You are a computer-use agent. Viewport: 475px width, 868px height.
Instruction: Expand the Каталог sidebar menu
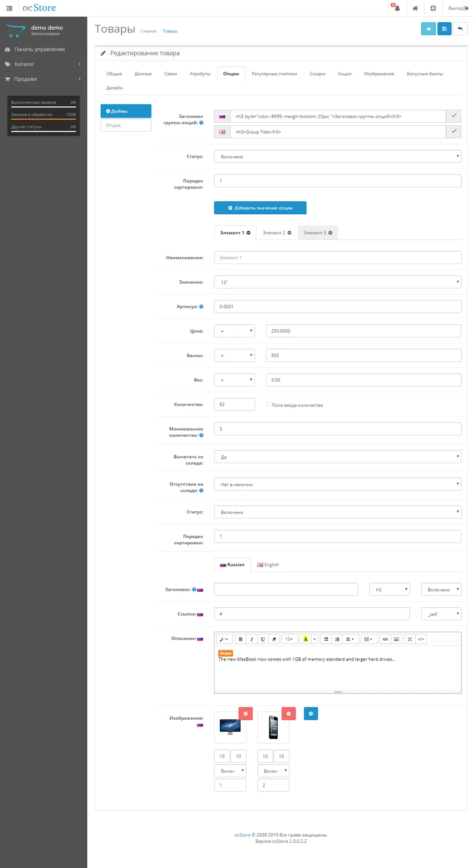point(43,64)
